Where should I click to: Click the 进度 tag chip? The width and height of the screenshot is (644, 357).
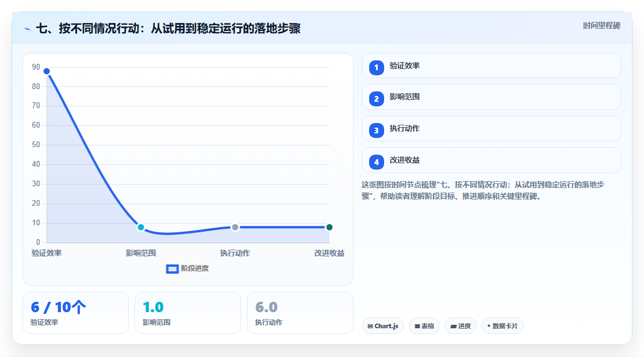(461, 326)
